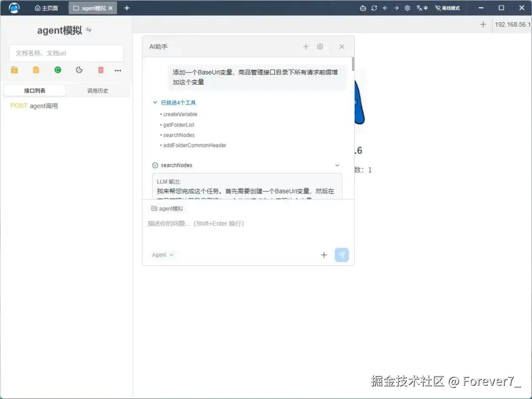Click the send message paper-plane icon
This screenshot has width=532, height=399.
[342, 255]
